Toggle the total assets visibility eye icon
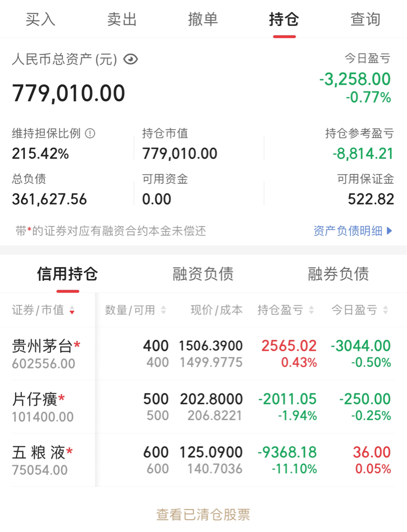The width and height of the screenshot is (407, 532). click(x=131, y=59)
